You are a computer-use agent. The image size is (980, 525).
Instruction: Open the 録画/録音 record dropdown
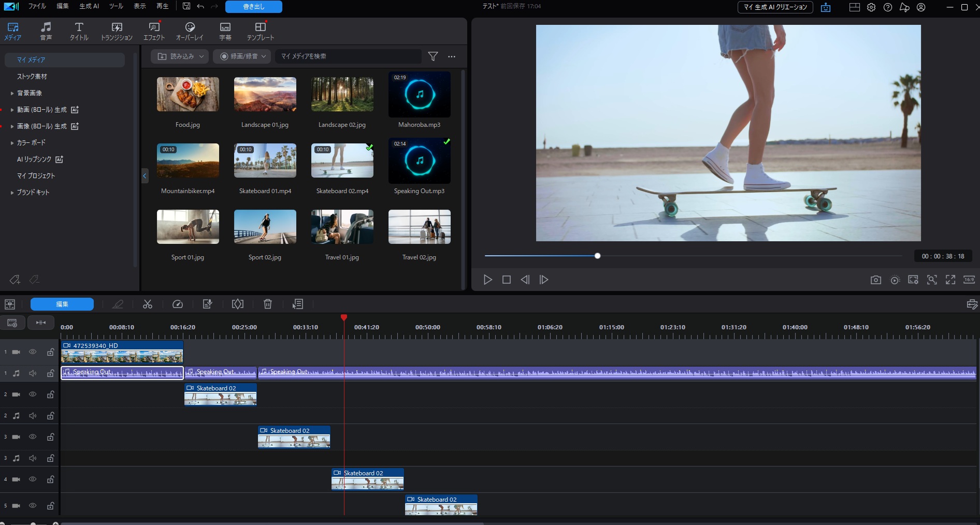242,56
